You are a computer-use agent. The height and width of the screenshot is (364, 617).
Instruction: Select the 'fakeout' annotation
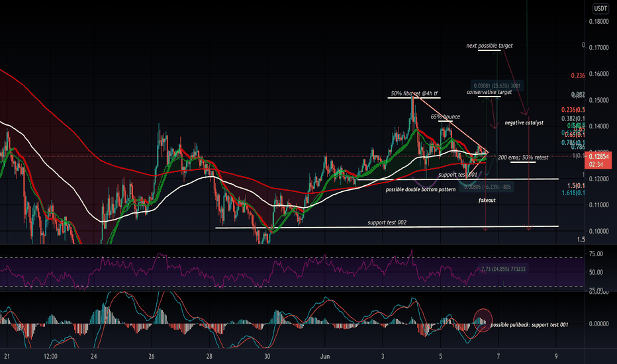[x=487, y=201]
